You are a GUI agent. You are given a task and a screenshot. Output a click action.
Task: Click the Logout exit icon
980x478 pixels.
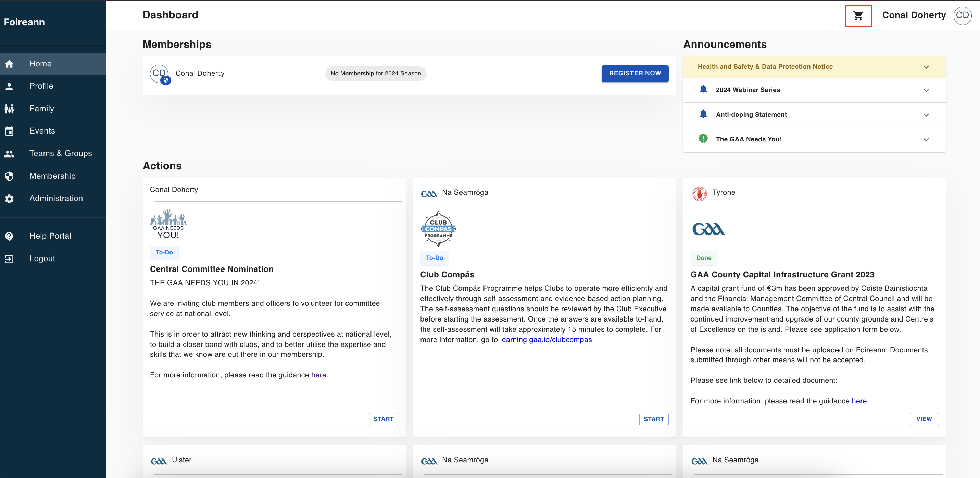click(10, 259)
